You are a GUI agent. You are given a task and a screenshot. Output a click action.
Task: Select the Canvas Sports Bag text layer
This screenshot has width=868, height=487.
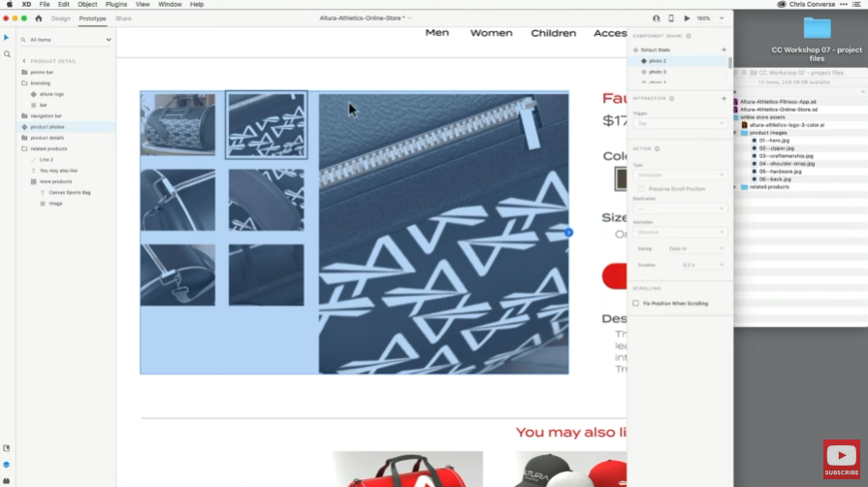(x=69, y=193)
